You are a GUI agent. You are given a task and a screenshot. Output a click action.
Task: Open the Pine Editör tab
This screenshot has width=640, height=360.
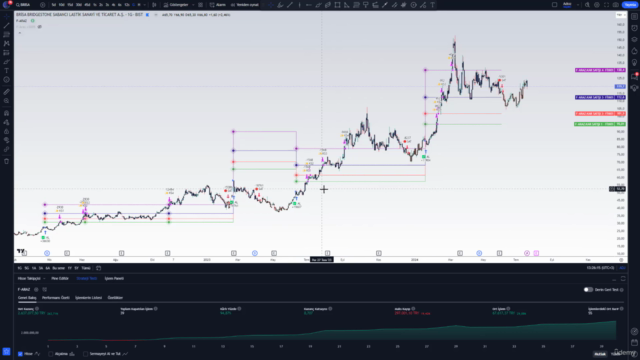point(60,278)
